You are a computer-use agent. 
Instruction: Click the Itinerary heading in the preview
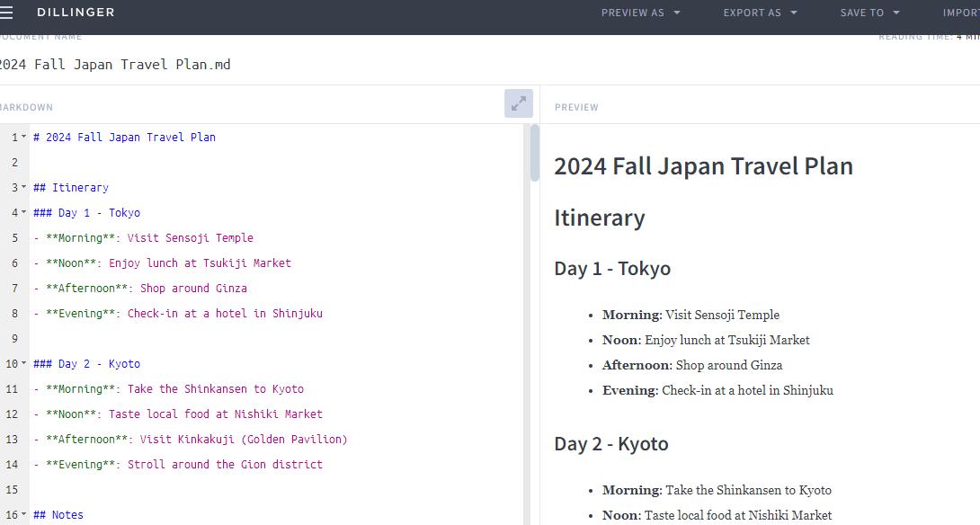tap(599, 218)
